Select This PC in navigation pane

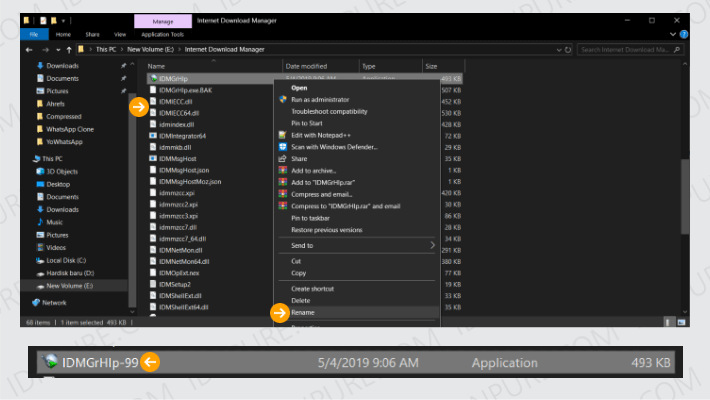52,159
